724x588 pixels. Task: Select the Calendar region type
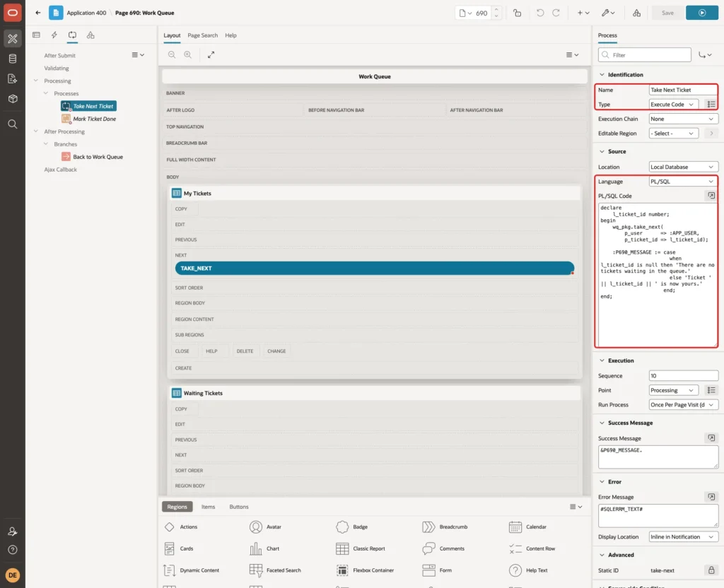pos(527,527)
